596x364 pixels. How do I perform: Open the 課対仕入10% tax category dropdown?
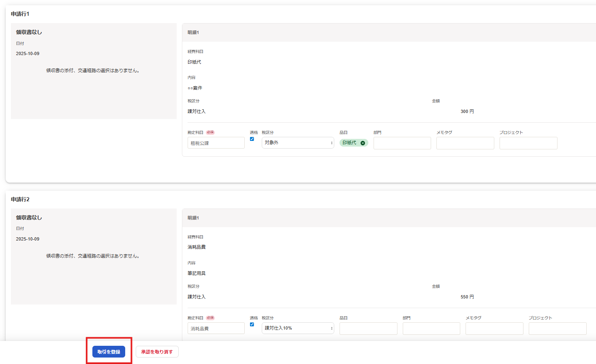pos(298,328)
